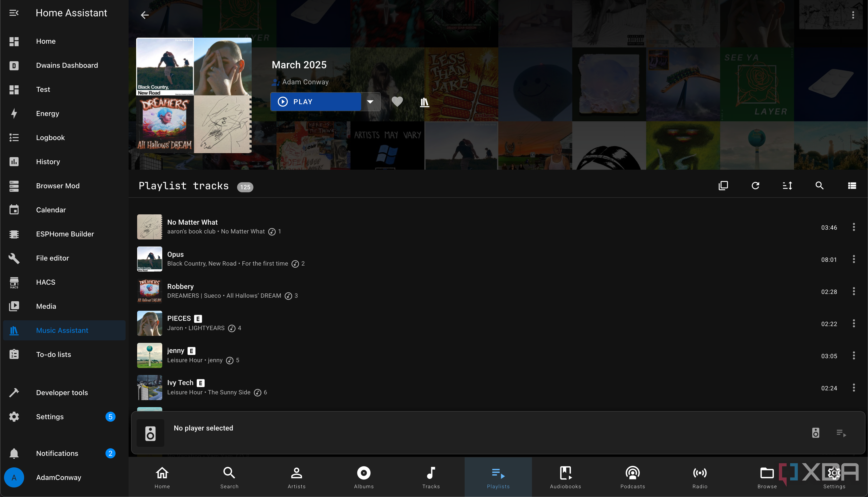Open options menu for Opus track
This screenshot has height=497, width=868.
[x=854, y=259]
